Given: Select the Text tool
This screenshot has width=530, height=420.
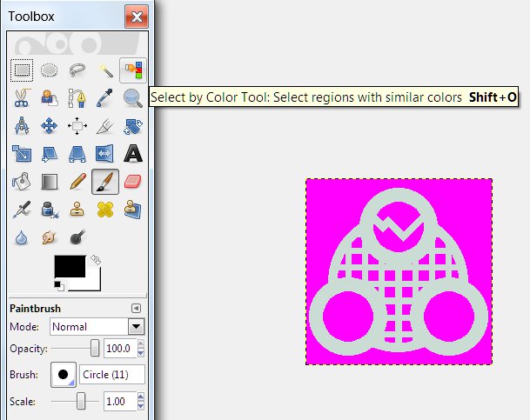Looking at the screenshot, I should 132,154.
